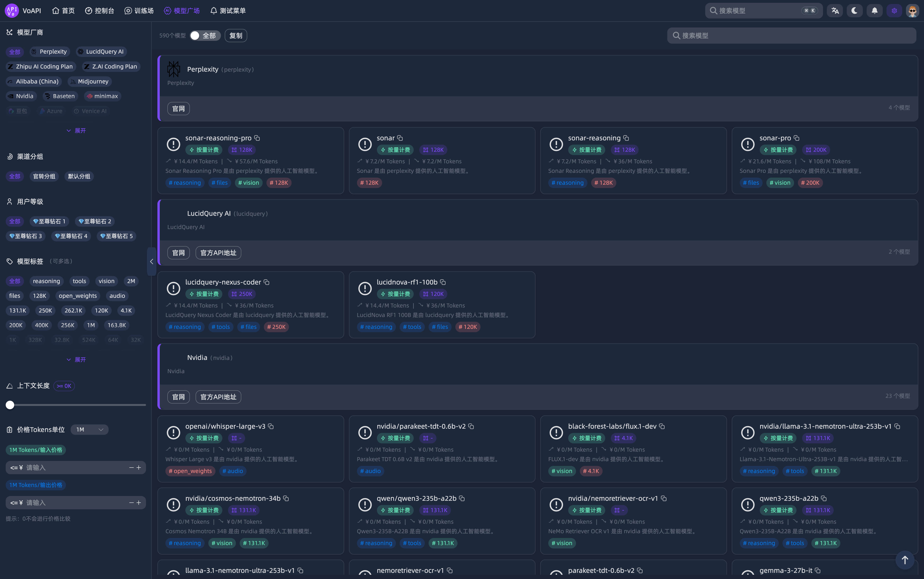
Task: Select the reasoning model tag filter
Action: pyautogui.click(x=46, y=281)
